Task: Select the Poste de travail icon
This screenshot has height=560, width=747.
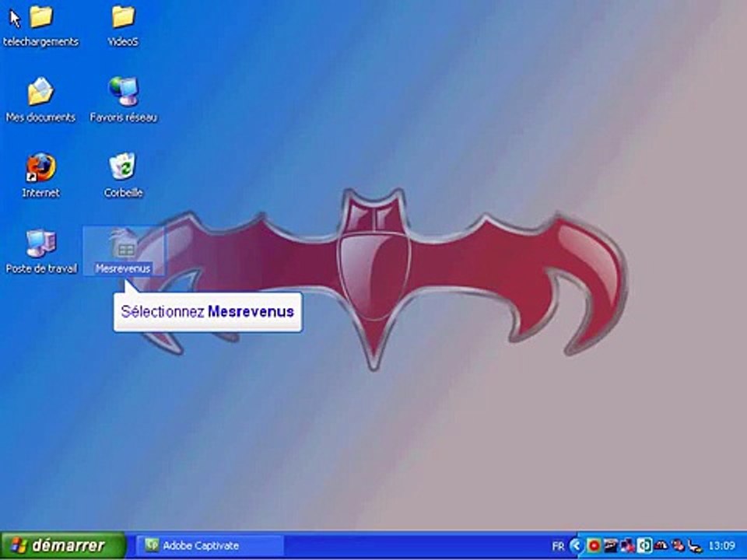Action: click(x=41, y=243)
